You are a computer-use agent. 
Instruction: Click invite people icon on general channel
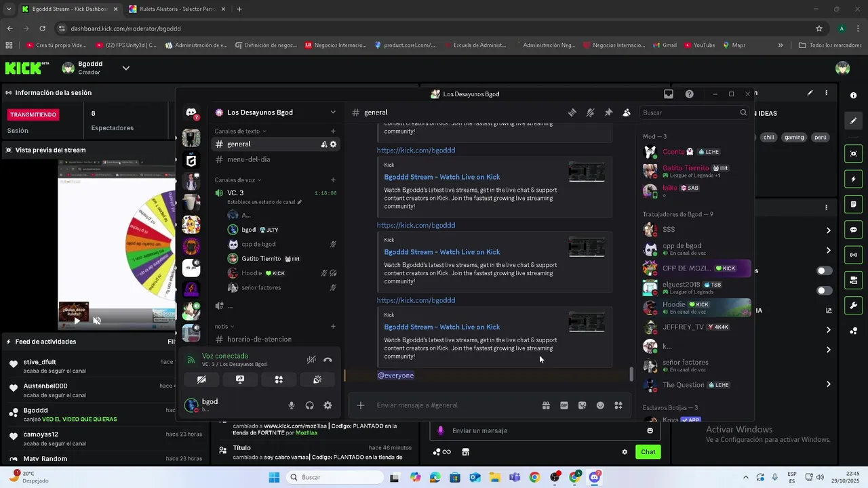click(x=324, y=144)
